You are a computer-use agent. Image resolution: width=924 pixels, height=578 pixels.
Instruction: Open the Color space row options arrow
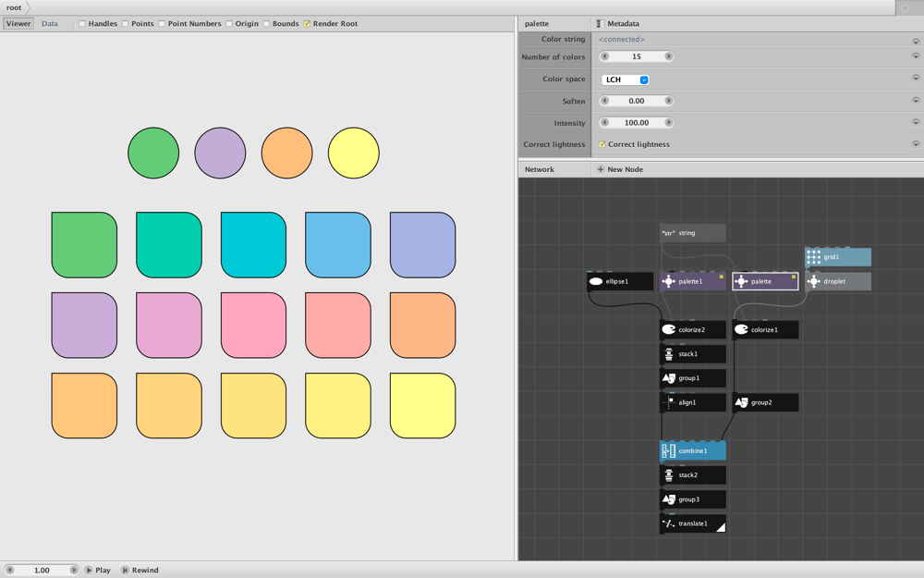pos(915,79)
